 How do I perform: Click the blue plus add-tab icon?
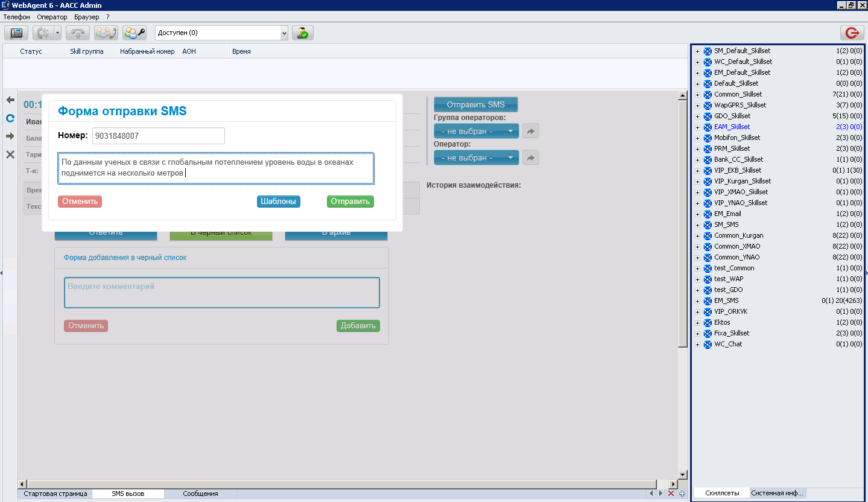pos(682,494)
